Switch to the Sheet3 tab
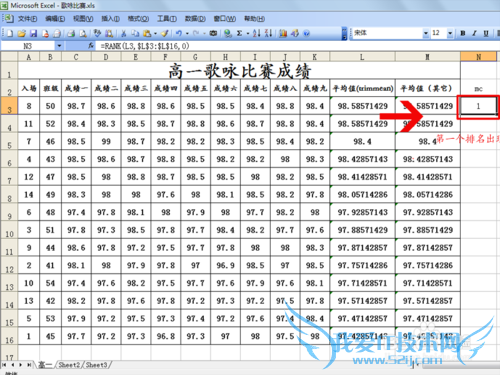Viewport: 500px width, 375px height. coord(97,365)
